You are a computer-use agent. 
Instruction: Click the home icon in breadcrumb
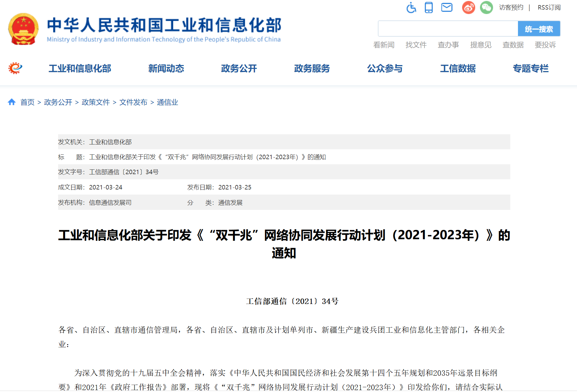pos(12,102)
